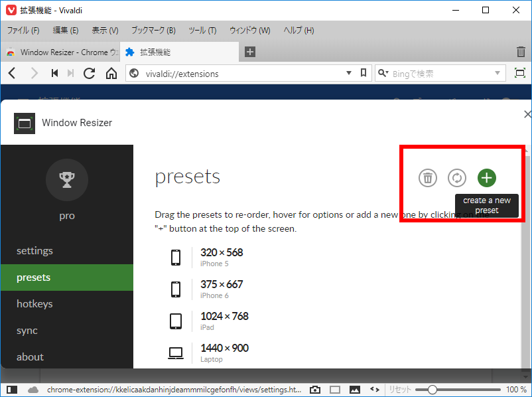Open the ヘルプ (H) menu

(x=299, y=31)
